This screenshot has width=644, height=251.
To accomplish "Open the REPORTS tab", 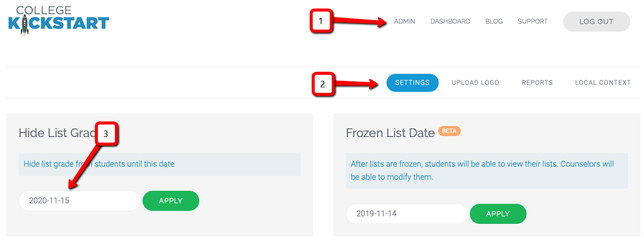I will tap(537, 83).
